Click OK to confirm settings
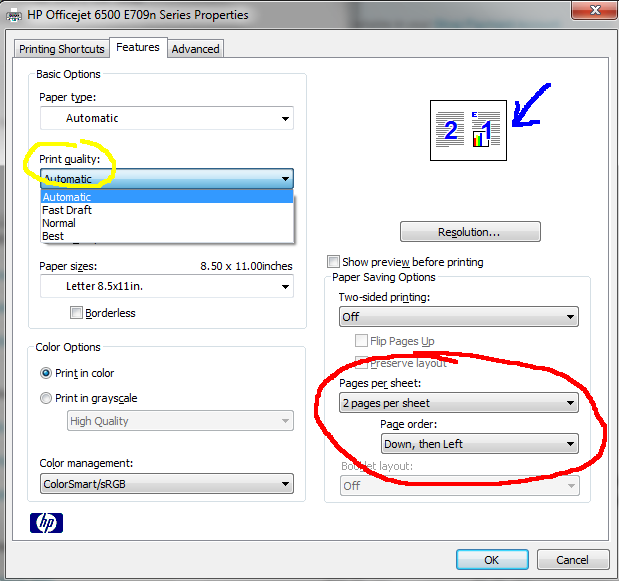Viewport: 619px width, 581px height. (492, 560)
